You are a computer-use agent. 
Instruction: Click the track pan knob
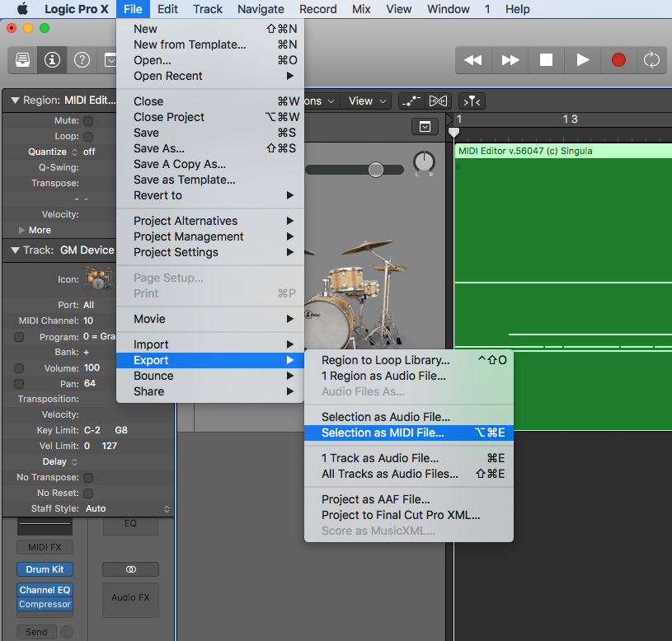[424, 161]
